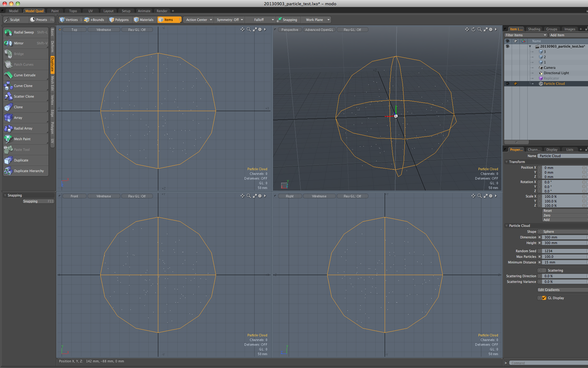Collapse the Particle Cloud properties section
The height and width of the screenshot is (368, 588).
[x=507, y=226]
